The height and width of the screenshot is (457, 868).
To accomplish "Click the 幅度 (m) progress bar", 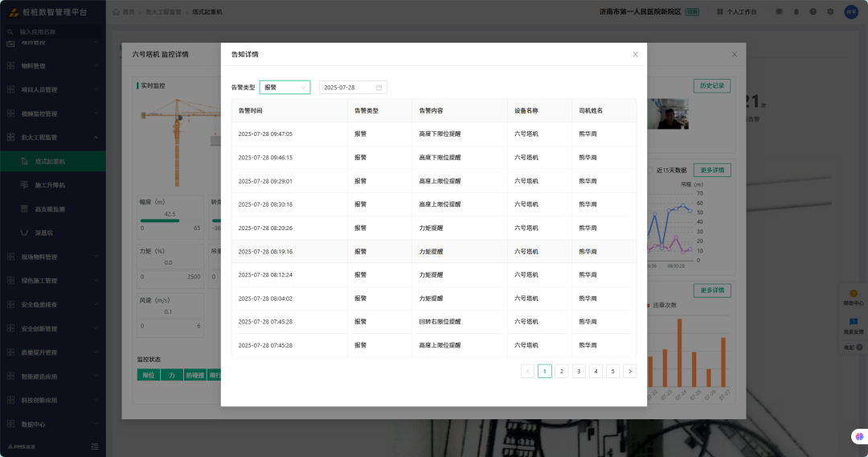I will tap(170, 221).
